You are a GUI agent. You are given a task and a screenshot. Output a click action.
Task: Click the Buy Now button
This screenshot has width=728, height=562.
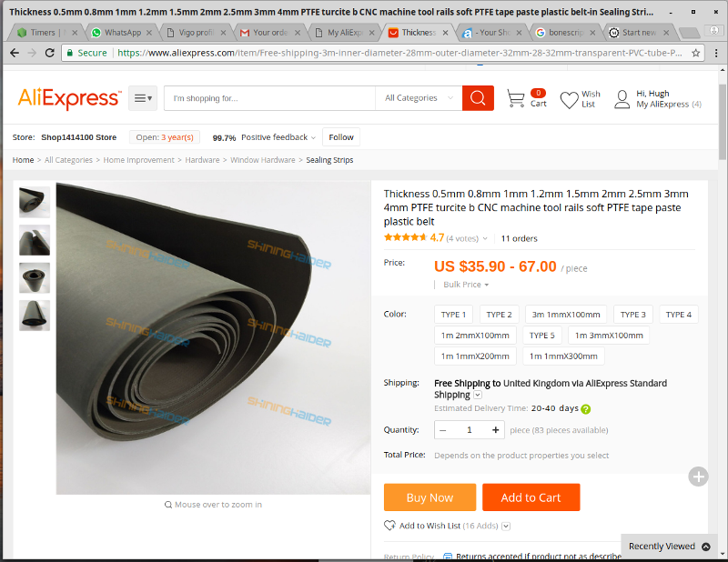point(430,497)
